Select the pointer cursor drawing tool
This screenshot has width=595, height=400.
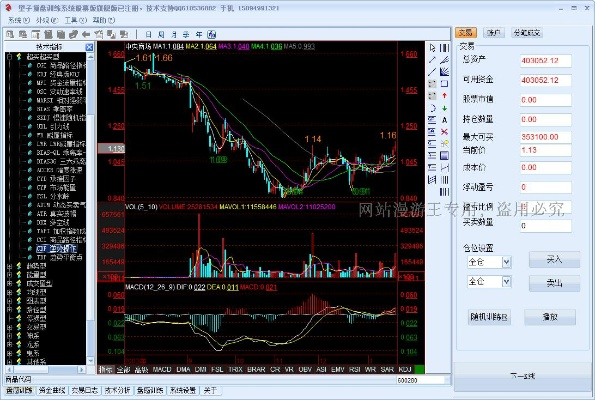coord(432,48)
